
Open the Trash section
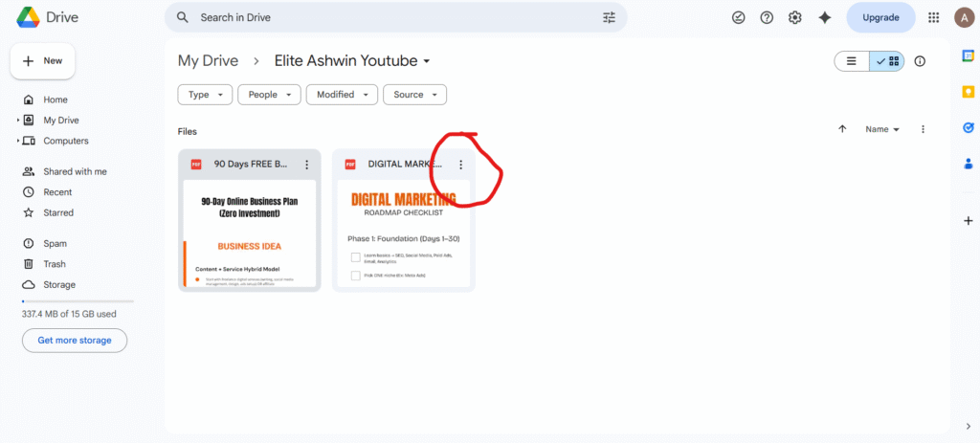point(55,264)
